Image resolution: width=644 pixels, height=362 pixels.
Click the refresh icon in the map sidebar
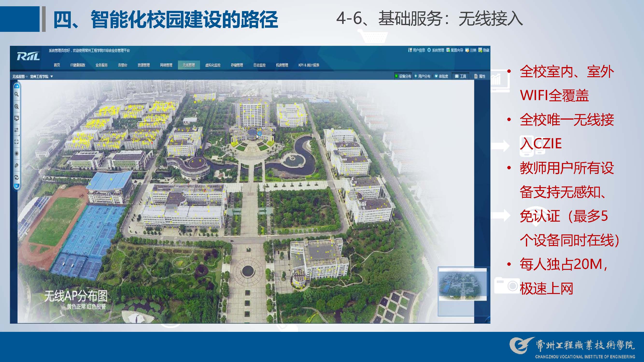coord(16,177)
